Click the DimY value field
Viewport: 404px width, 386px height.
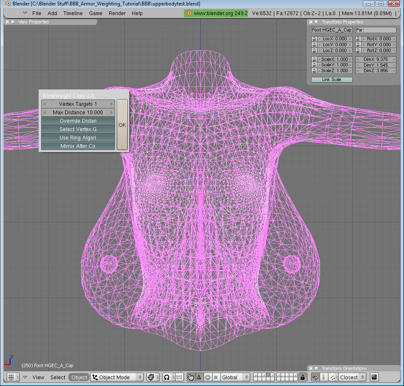(376, 65)
